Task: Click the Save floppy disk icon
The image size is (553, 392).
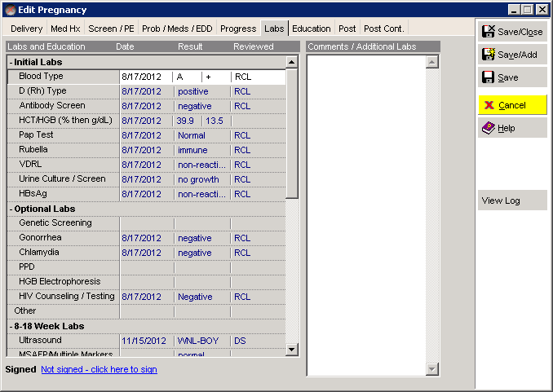Action: 489,77
